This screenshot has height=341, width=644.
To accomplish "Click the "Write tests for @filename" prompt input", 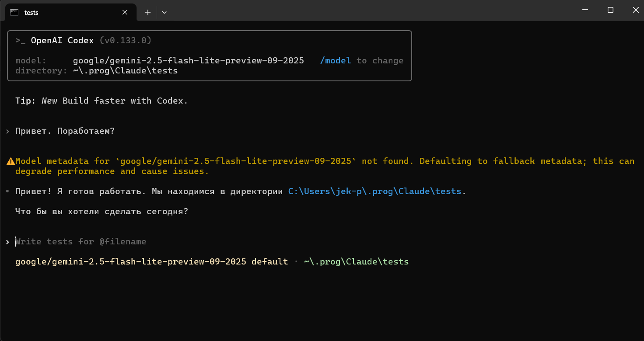I will click(81, 241).
